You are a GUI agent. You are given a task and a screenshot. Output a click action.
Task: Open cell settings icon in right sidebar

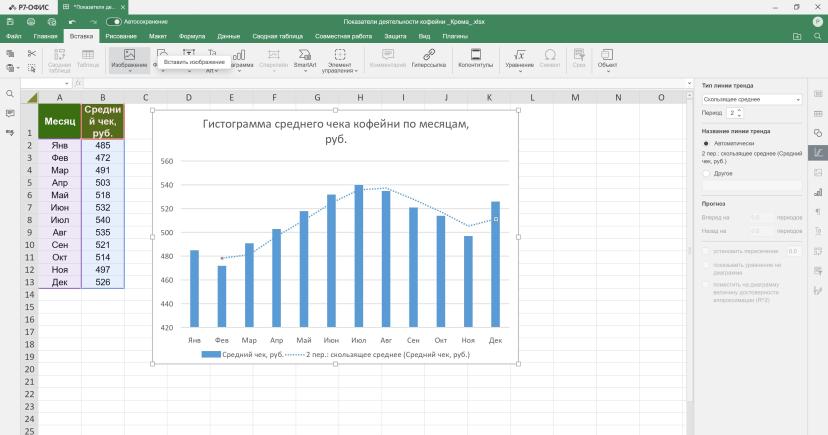coord(818,94)
